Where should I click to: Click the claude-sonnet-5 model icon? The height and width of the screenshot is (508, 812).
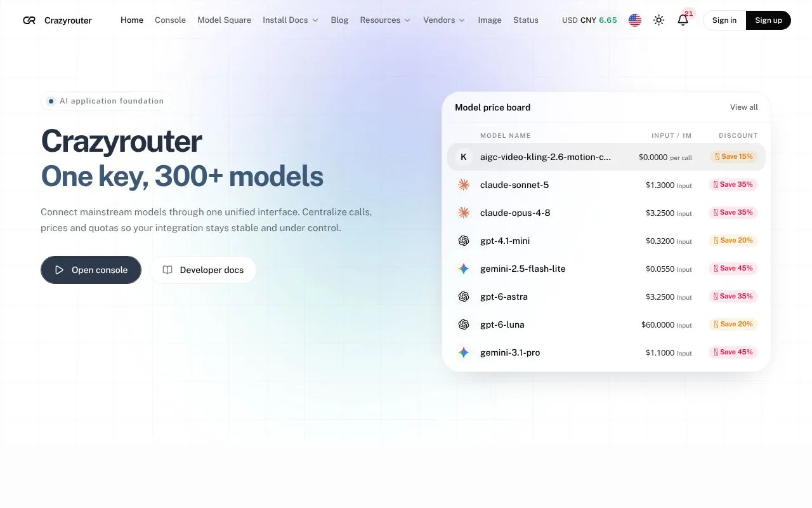(464, 185)
